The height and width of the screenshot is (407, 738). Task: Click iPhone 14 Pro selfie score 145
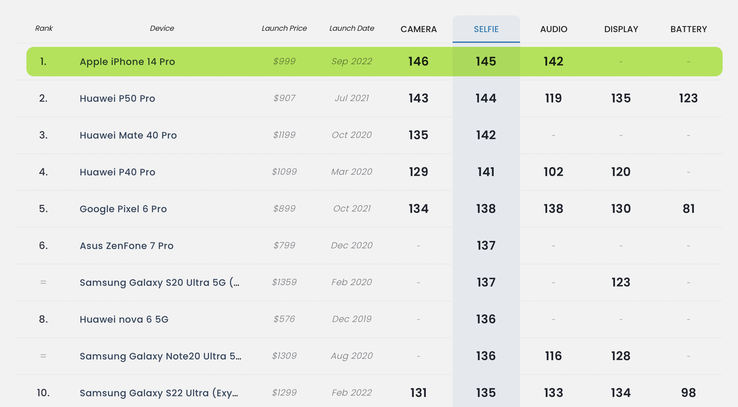[x=486, y=62]
